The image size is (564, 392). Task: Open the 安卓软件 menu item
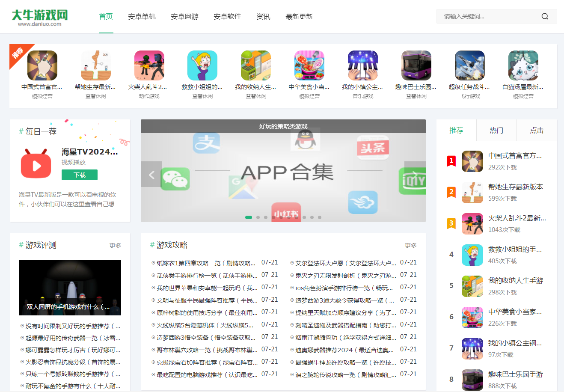227,16
